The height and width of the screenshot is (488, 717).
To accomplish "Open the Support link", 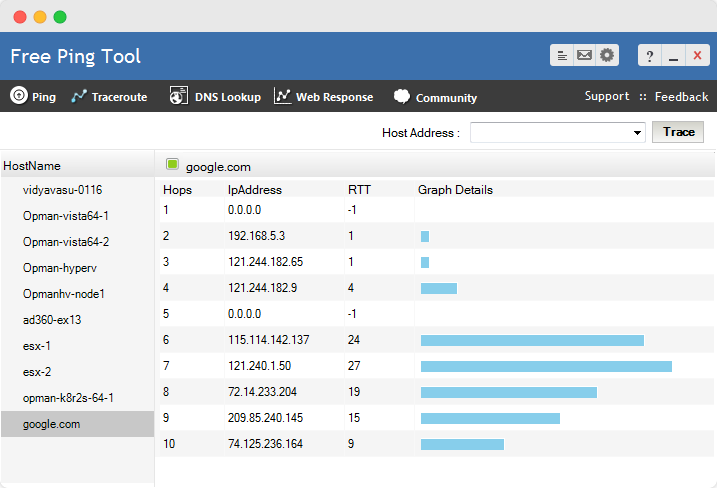I will coord(607,97).
